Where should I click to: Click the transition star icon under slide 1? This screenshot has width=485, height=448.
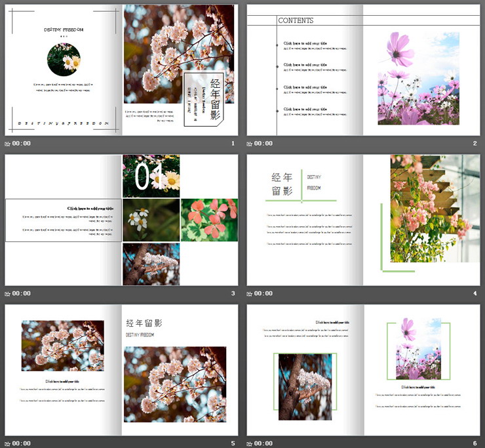coord(8,144)
